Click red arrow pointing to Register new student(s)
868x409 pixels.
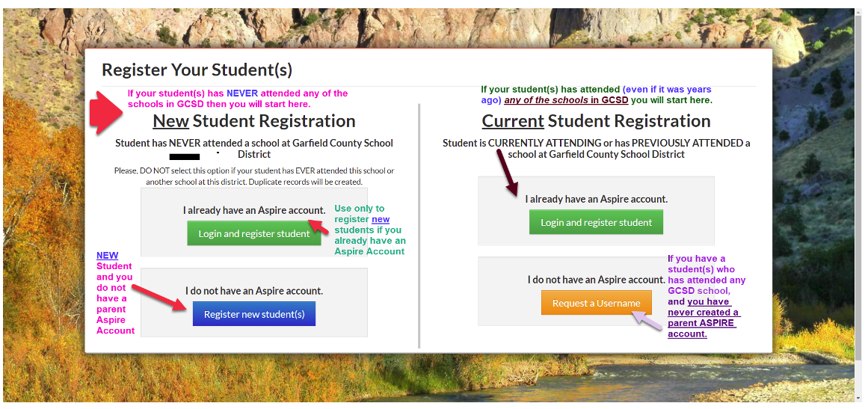pyautogui.click(x=159, y=298)
